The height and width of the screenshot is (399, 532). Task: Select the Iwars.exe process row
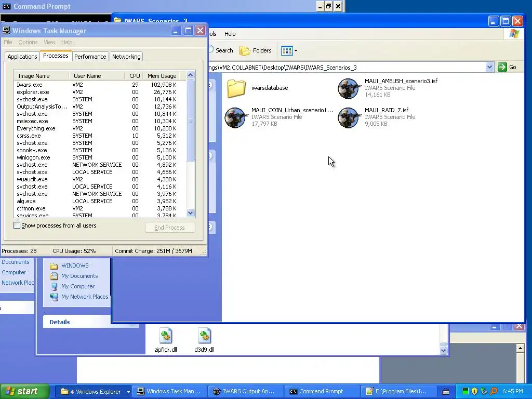click(x=100, y=85)
